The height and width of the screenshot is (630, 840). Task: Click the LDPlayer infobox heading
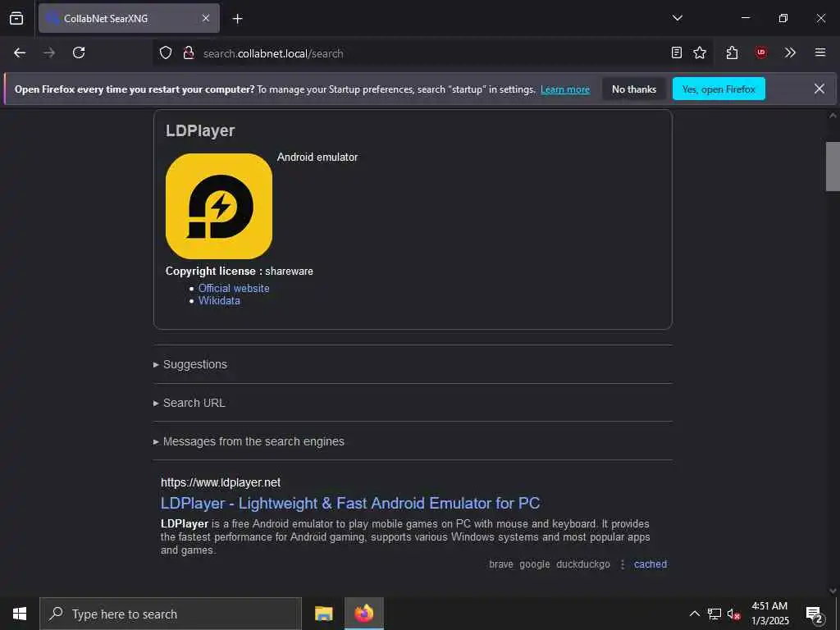coord(200,130)
